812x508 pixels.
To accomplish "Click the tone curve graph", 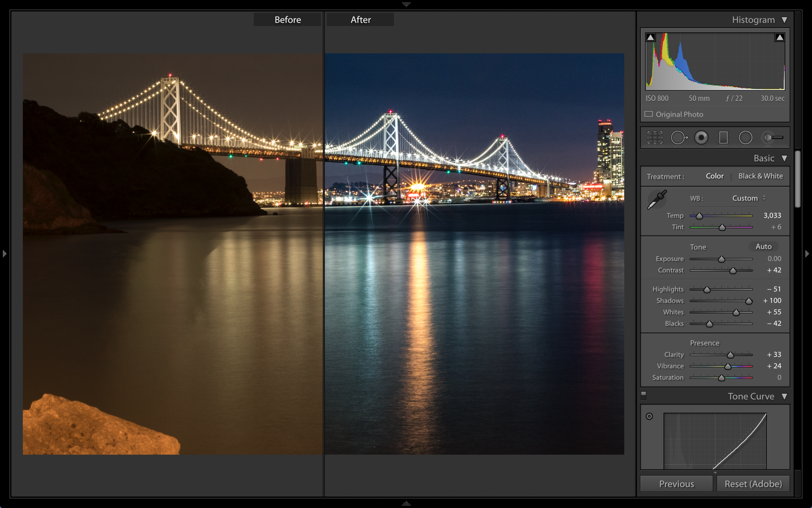I will click(x=715, y=441).
